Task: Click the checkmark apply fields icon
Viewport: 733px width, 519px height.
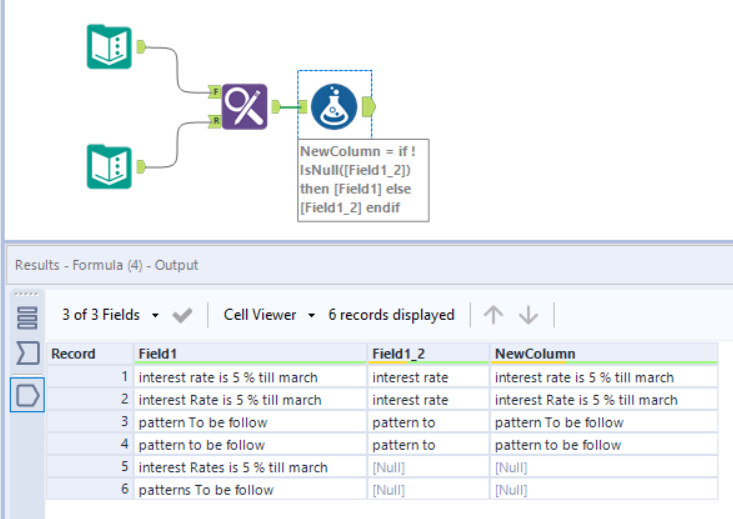Action: [x=182, y=315]
